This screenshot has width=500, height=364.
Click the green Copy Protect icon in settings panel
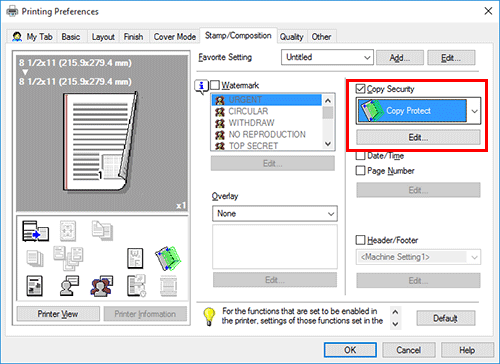(x=168, y=258)
